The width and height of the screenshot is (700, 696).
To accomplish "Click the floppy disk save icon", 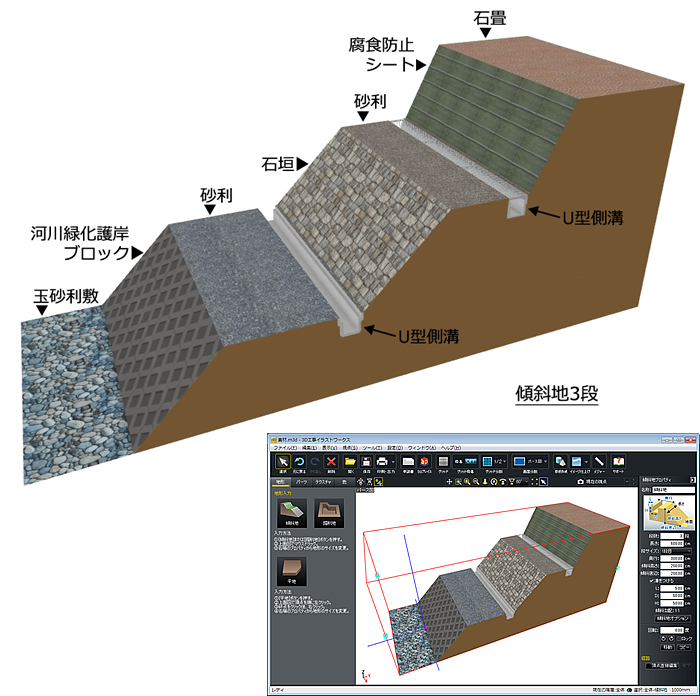I will tap(367, 462).
